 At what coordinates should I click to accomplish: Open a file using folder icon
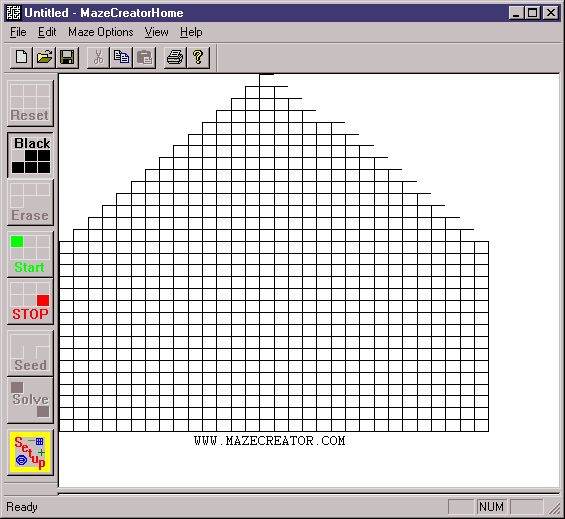tap(44, 57)
